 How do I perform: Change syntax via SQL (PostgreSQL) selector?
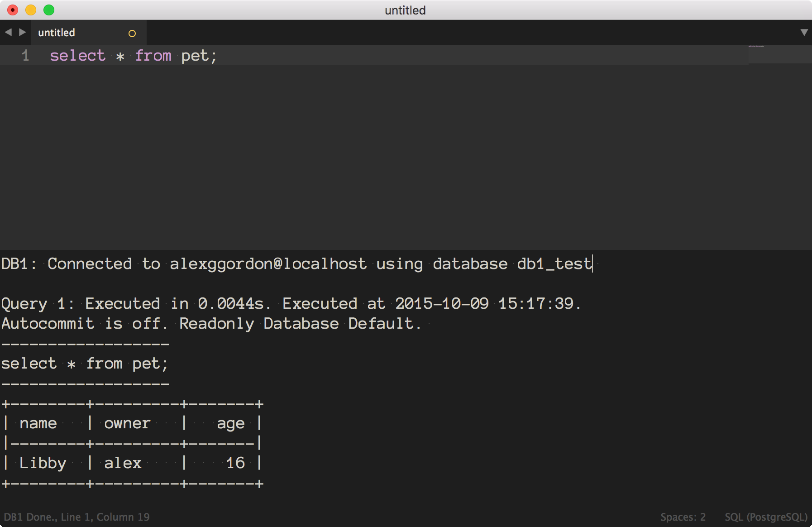766,517
